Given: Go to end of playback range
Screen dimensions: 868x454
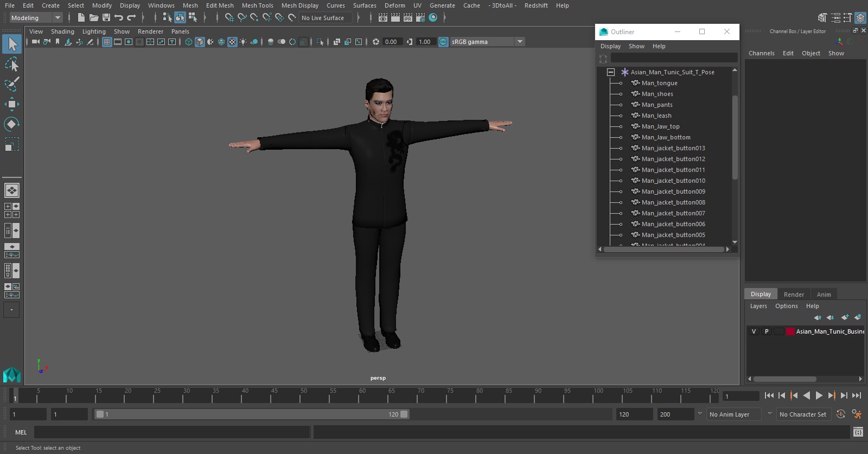Looking at the screenshot, I should (857, 396).
